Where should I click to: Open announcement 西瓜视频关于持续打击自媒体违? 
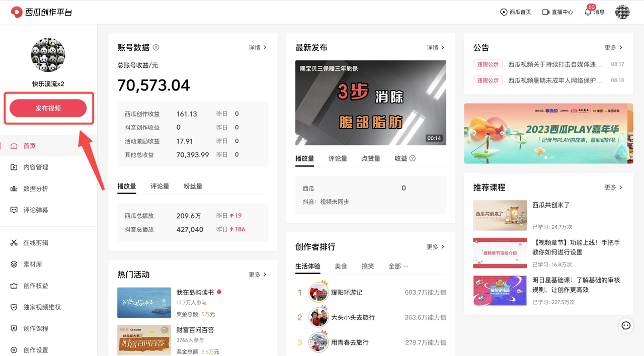pyautogui.click(x=555, y=64)
